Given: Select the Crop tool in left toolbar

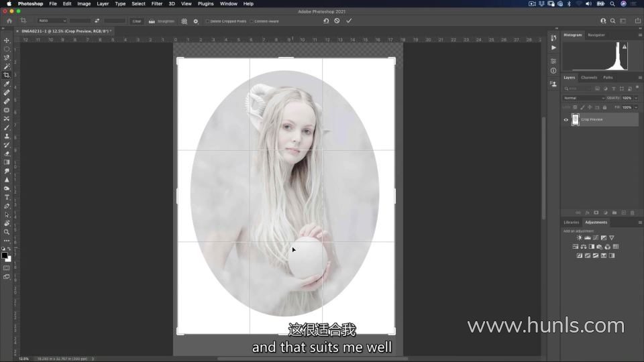Looking at the screenshot, I should [x=7, y=75].
